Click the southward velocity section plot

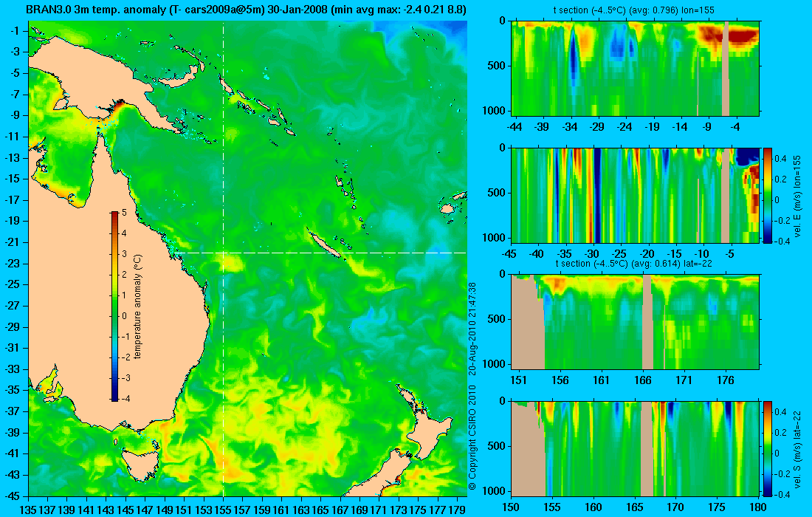pos(635,448)
